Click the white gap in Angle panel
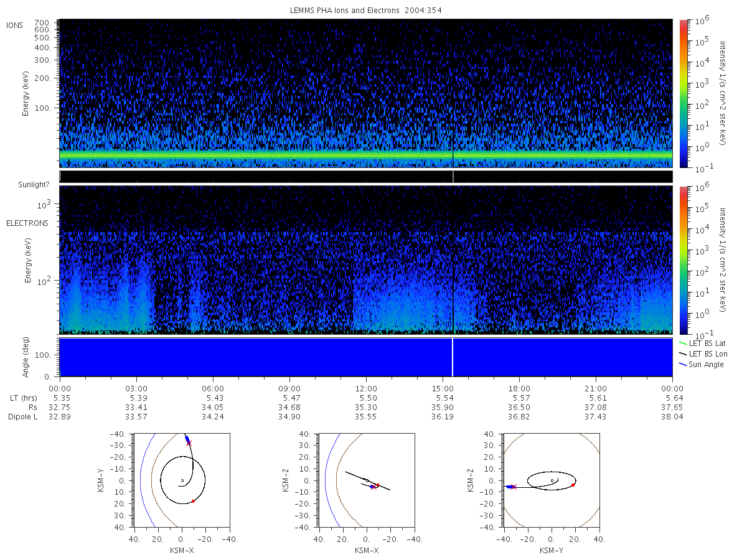The height and width of the screenshot is (560, 747). [453, 357]
